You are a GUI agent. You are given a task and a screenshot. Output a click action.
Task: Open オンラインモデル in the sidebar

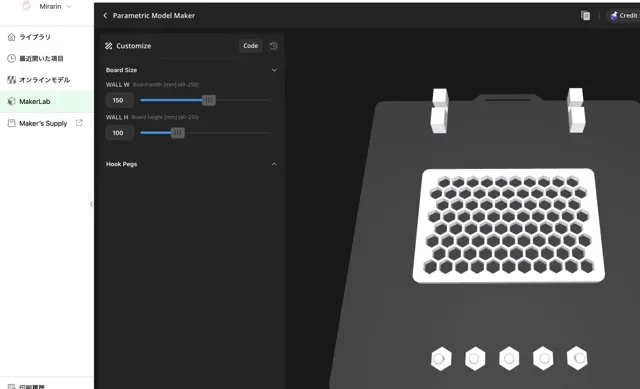click(47, 80)
